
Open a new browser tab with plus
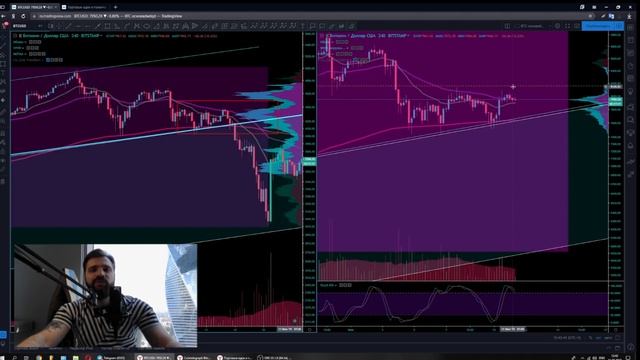(x=116, y=7)
